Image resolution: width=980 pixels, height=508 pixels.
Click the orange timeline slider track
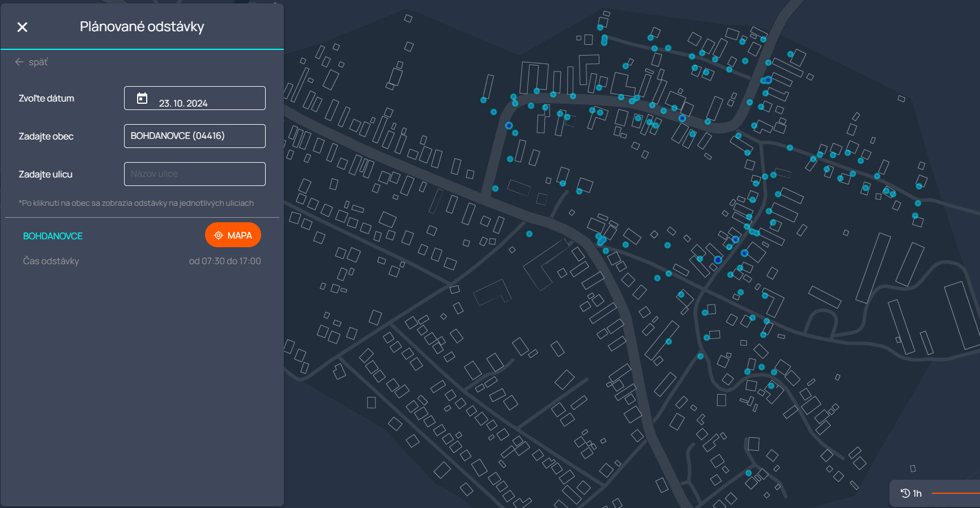tap(955, 493)
